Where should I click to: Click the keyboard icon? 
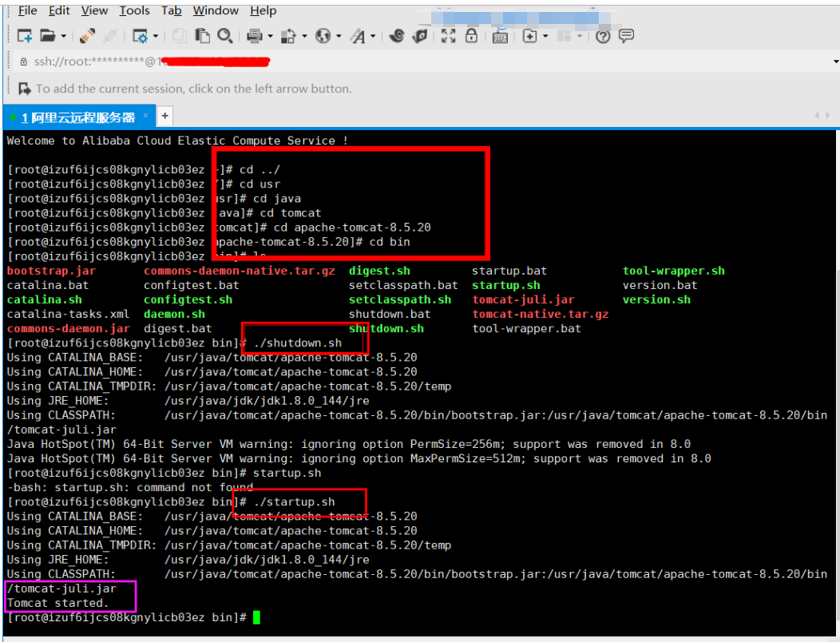pyautogui.click(x=500, y=37)
